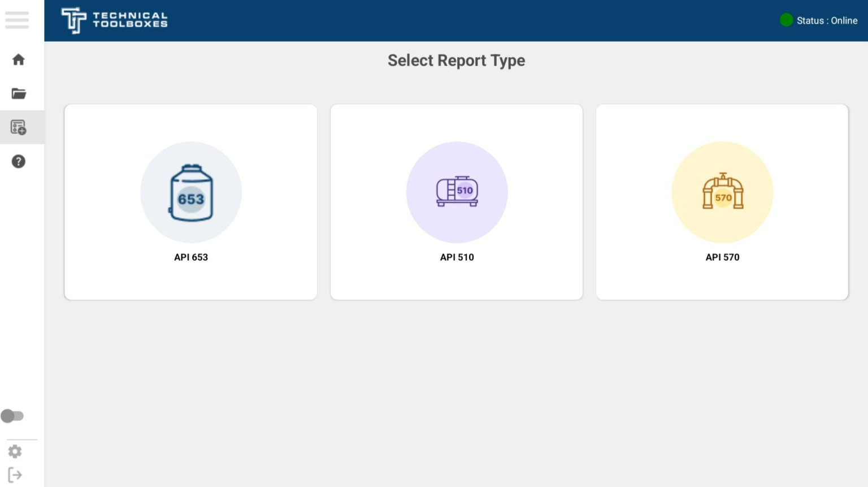Flip the toggle switch in the sidebar

click(13, 416)
